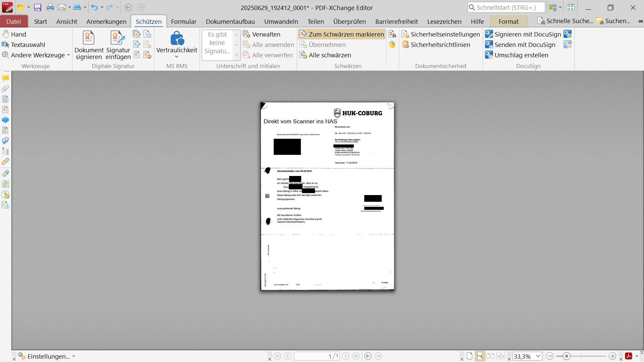Switch to single page layout view
This screenshot has width=644, height=362.
470,356
